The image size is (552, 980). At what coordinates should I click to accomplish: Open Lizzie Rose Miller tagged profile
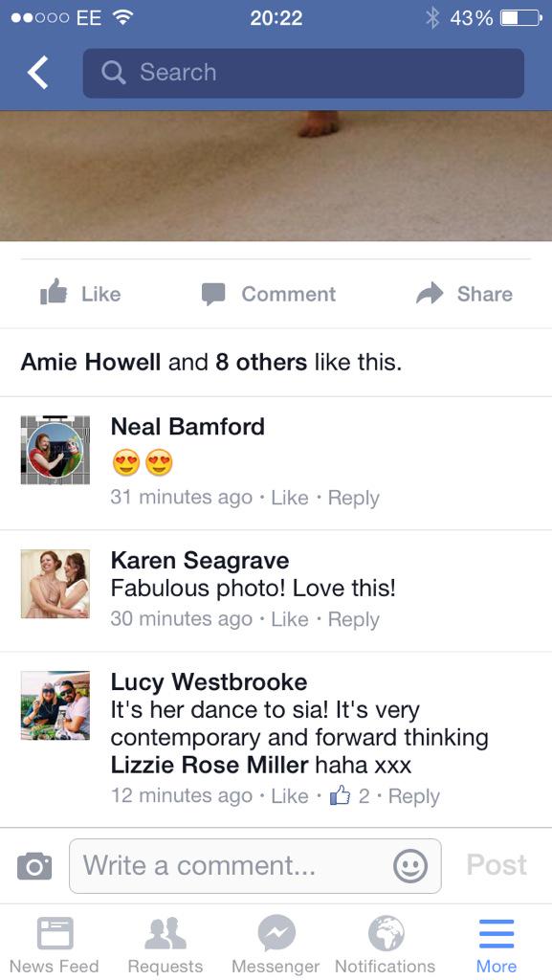click(210, 765)
